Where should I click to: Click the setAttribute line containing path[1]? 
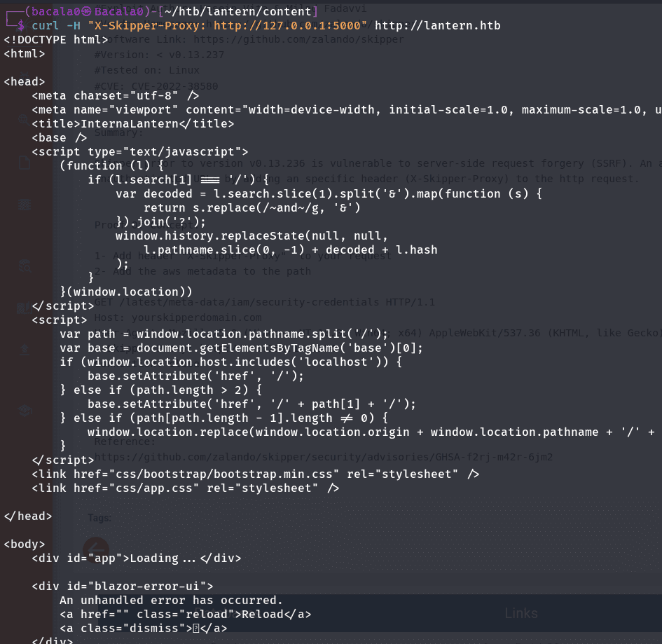(x=251, y=404)
